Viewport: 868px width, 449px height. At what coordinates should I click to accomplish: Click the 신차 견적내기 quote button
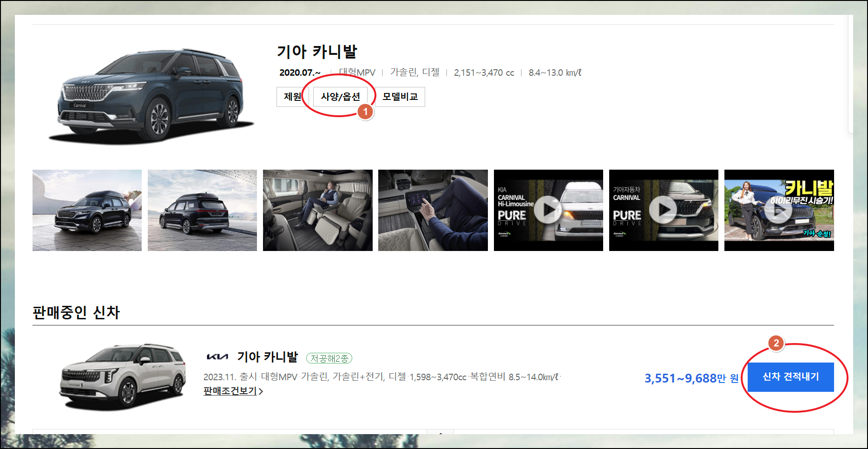pos(790,377)
